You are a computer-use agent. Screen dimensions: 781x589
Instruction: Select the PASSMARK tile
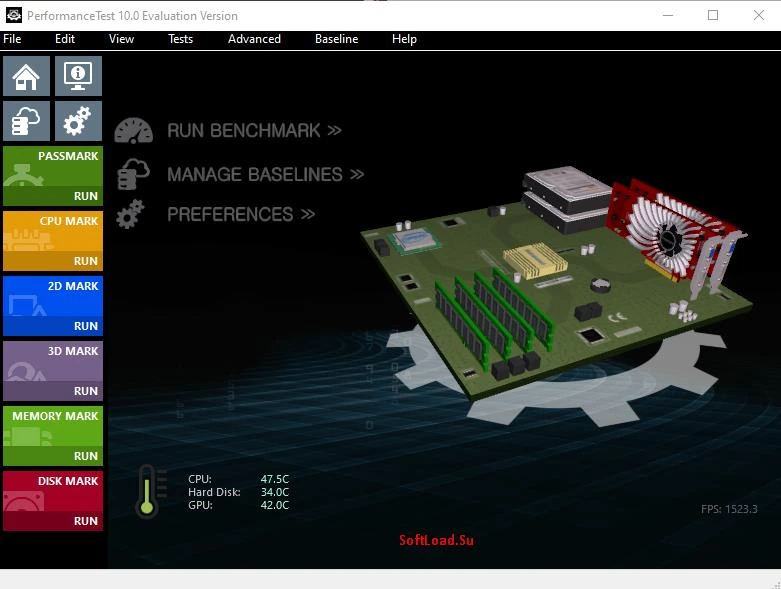pos(53,166)
